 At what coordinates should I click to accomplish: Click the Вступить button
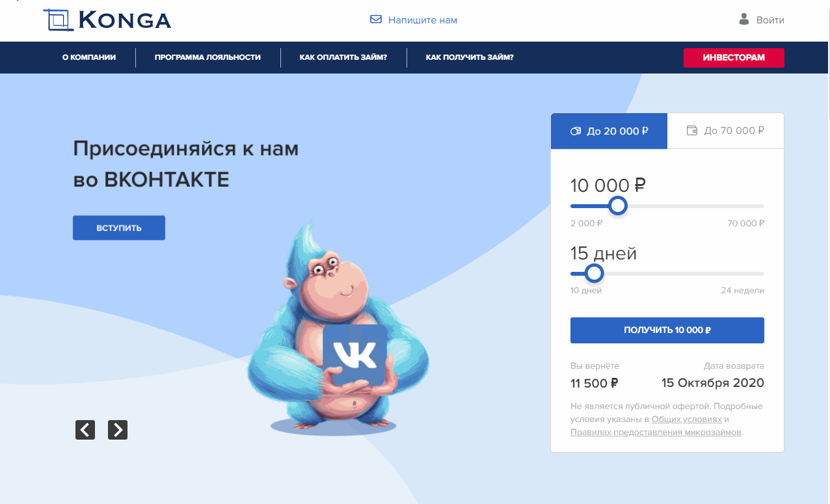[119, 228]
